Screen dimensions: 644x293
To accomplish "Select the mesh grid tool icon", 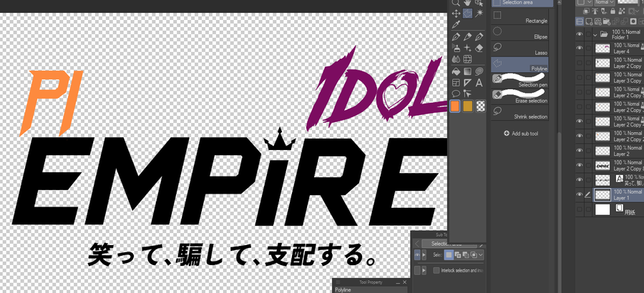I will point(467,59).
